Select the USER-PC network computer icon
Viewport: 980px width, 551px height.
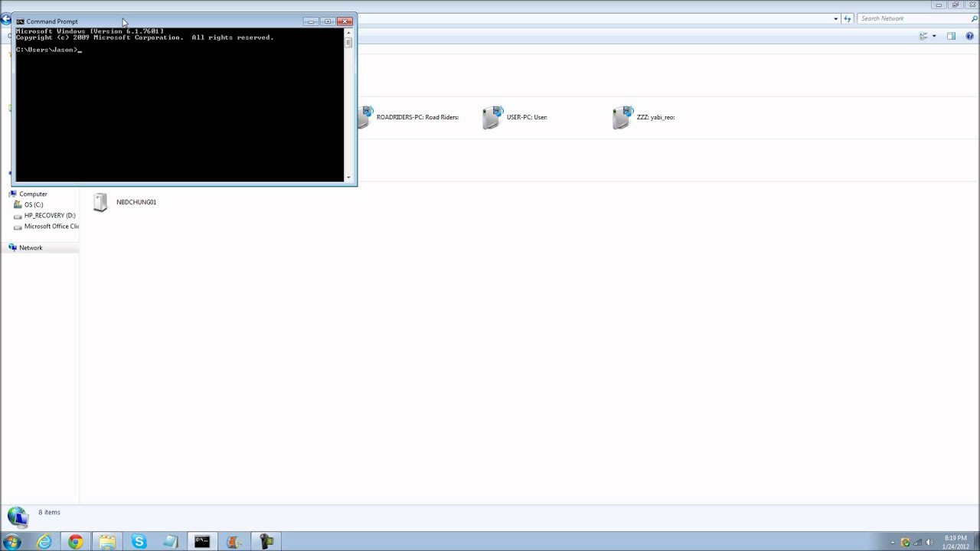point(492,117)
